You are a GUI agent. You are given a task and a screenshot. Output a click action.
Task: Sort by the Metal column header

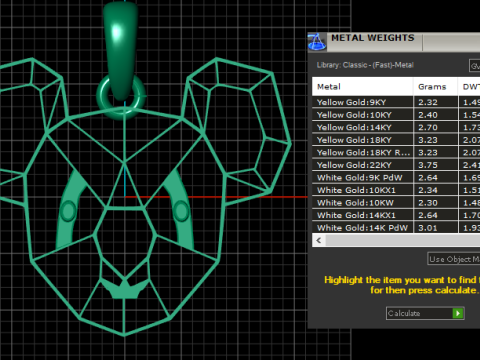362,87
